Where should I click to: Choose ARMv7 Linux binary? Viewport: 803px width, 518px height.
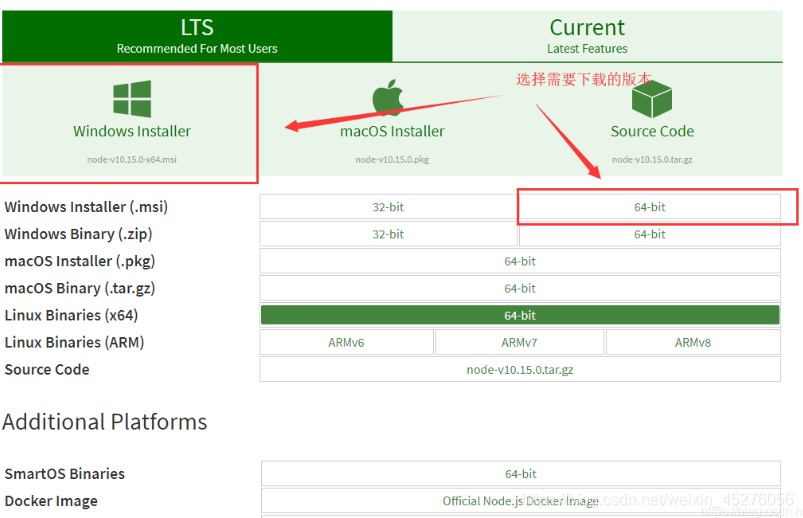519,342
